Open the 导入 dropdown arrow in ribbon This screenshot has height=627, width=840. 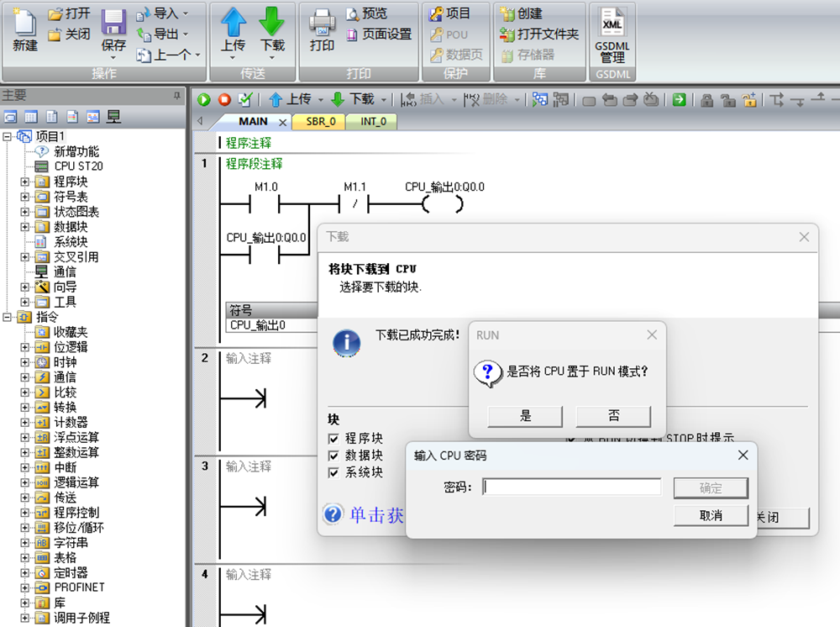click(186, 13)
